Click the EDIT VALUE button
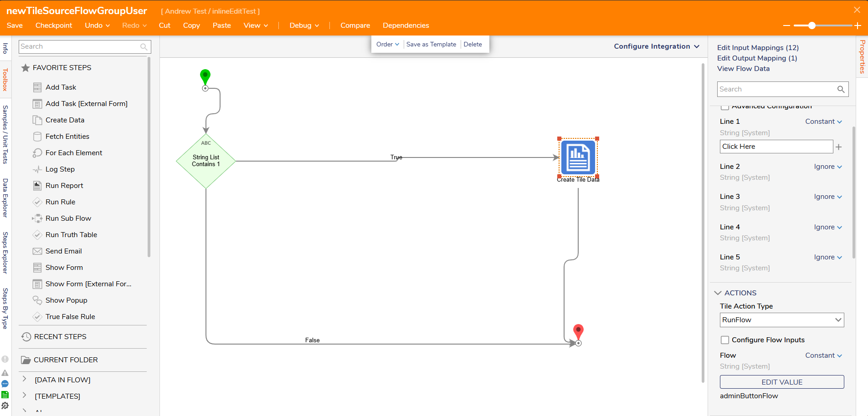Screen dimensions: 868x416 (x=781, y=382)
